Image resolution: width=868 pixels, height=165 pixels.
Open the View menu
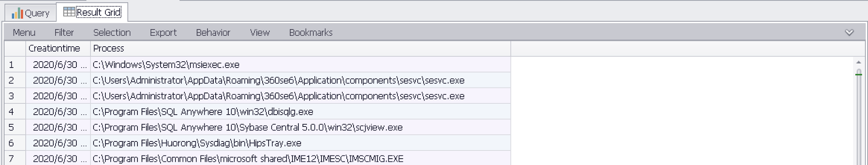pyautogui.click(x=259, y=33)
